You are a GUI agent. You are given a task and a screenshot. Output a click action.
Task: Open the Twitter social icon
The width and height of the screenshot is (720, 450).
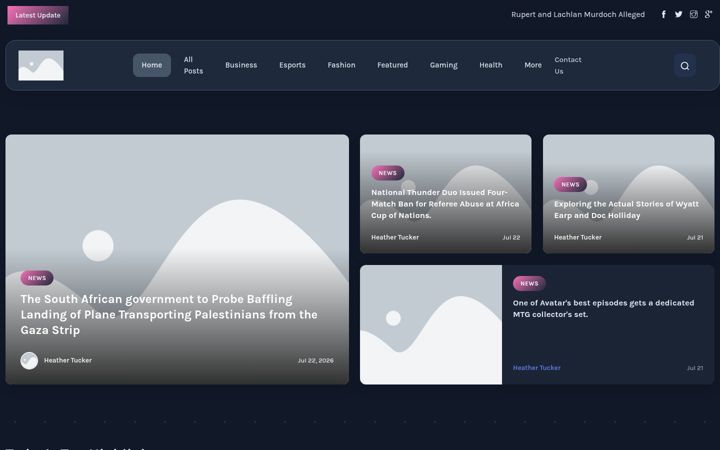[x=679, y=14]
